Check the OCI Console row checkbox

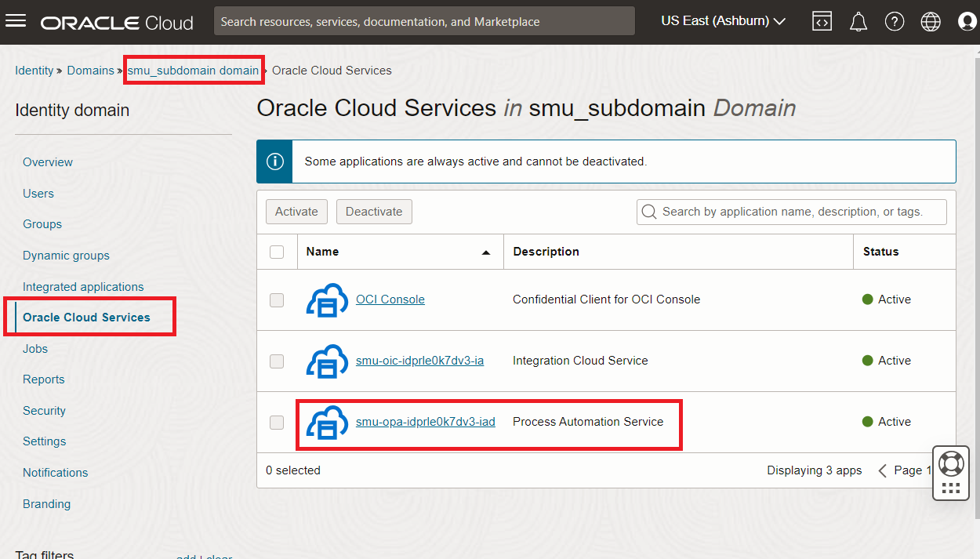click(x=277, y=299)
